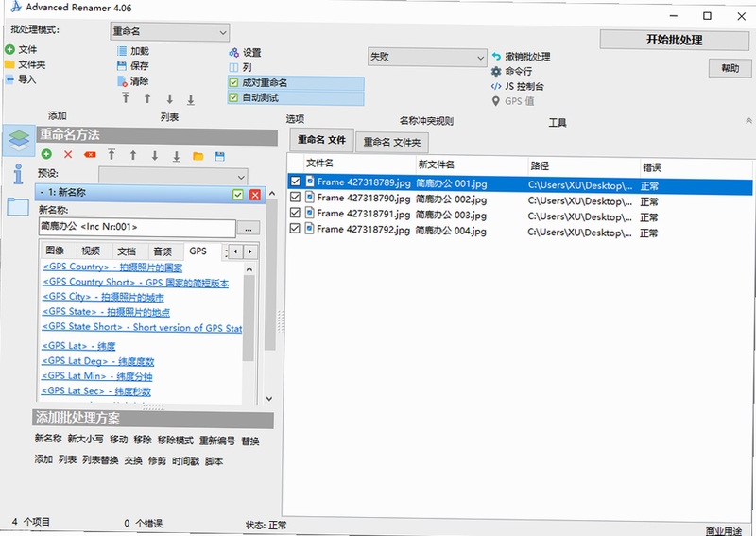Viewport: 756px width, 536px height.
Task: Add the 替换 batch method
Action: coord(250,441)
